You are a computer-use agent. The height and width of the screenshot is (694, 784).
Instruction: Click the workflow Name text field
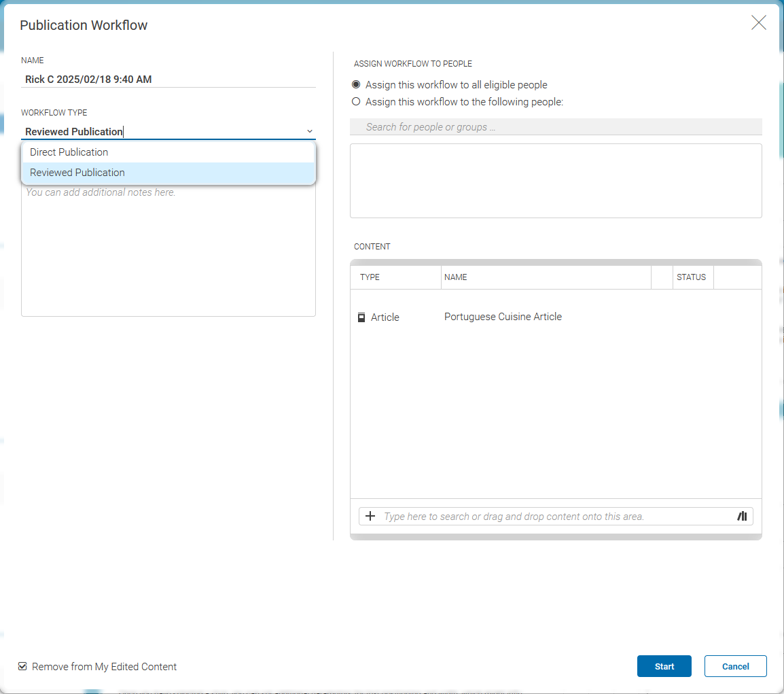pos(168,80)
